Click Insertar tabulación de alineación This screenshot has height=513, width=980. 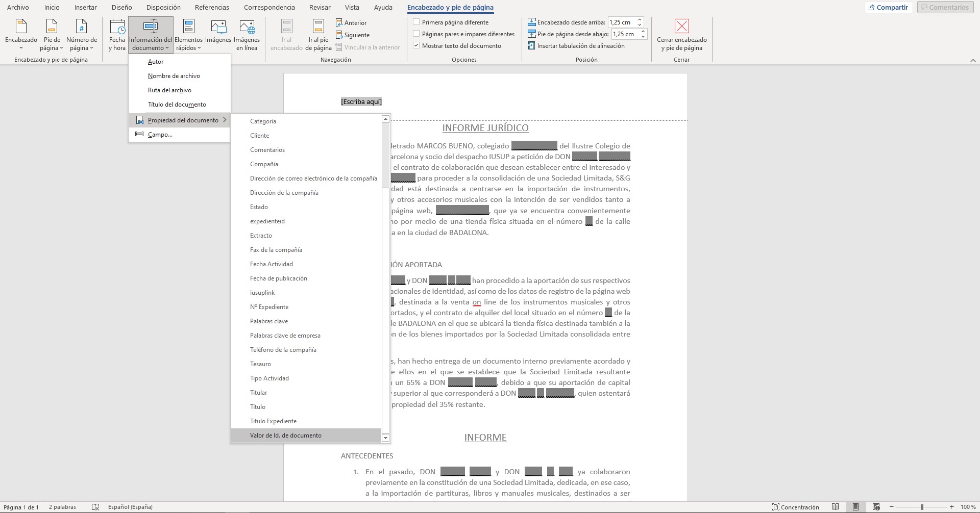point(576,46)
